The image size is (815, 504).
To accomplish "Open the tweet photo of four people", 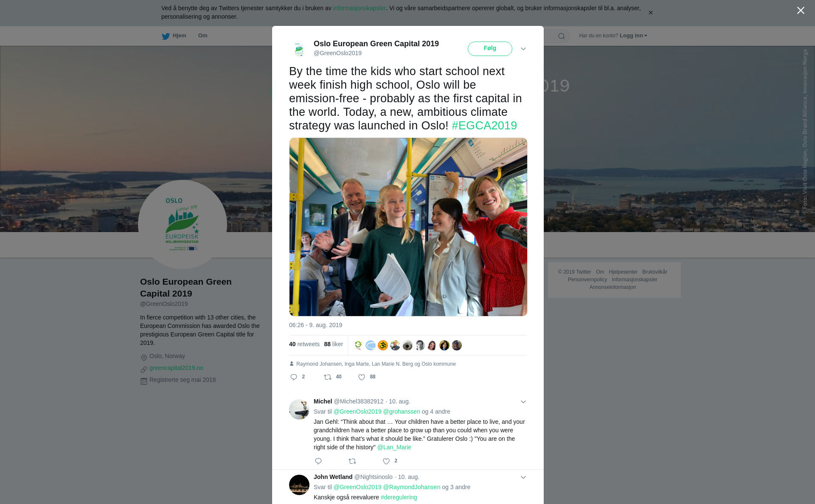I will [408, 227].
